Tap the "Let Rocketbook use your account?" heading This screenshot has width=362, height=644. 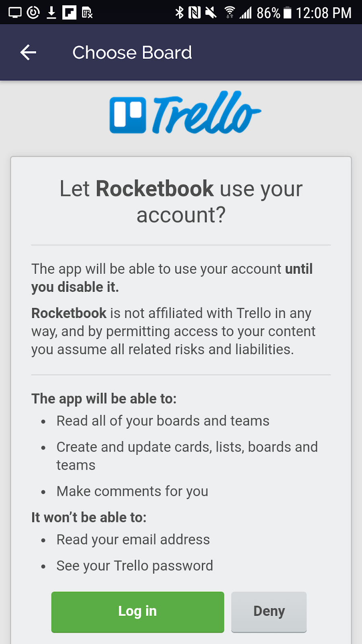pos(181,201)
